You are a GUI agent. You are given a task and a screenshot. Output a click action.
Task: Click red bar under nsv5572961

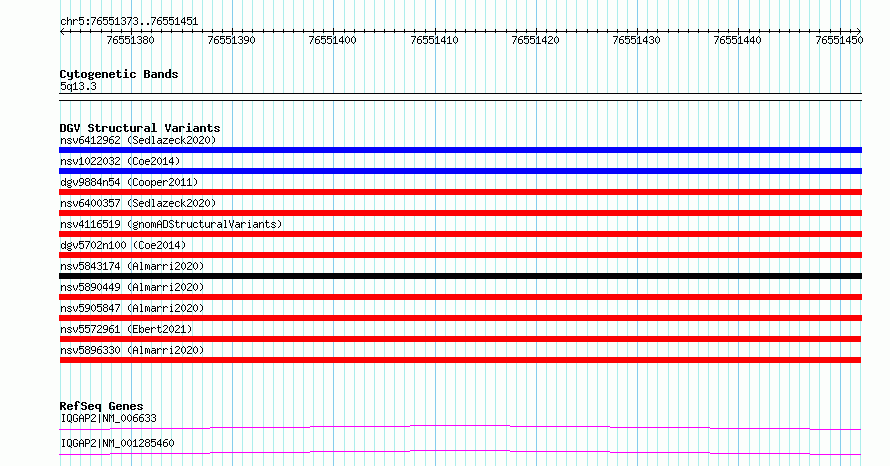[460, 339]
